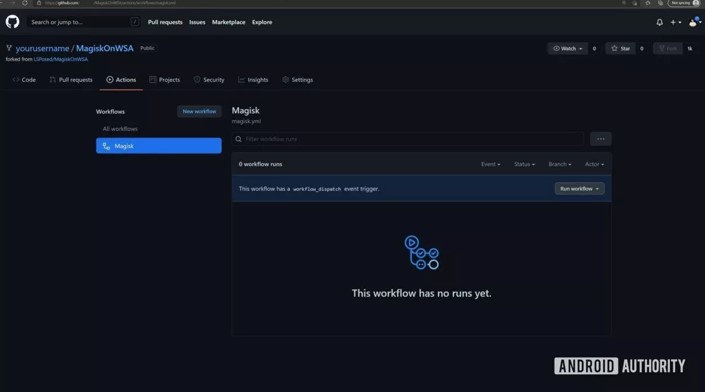Open the plus create-new menu

(x=675, y=22)
